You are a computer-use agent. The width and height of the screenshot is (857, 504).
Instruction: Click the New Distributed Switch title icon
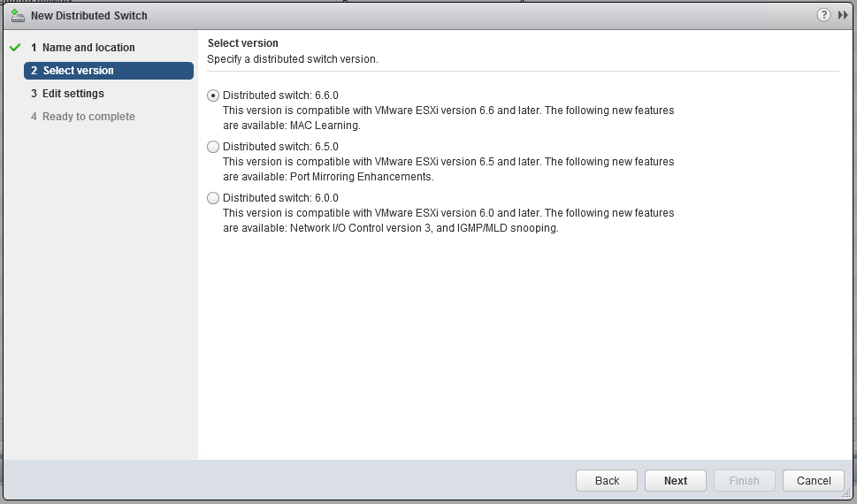(x=18, y=15)
